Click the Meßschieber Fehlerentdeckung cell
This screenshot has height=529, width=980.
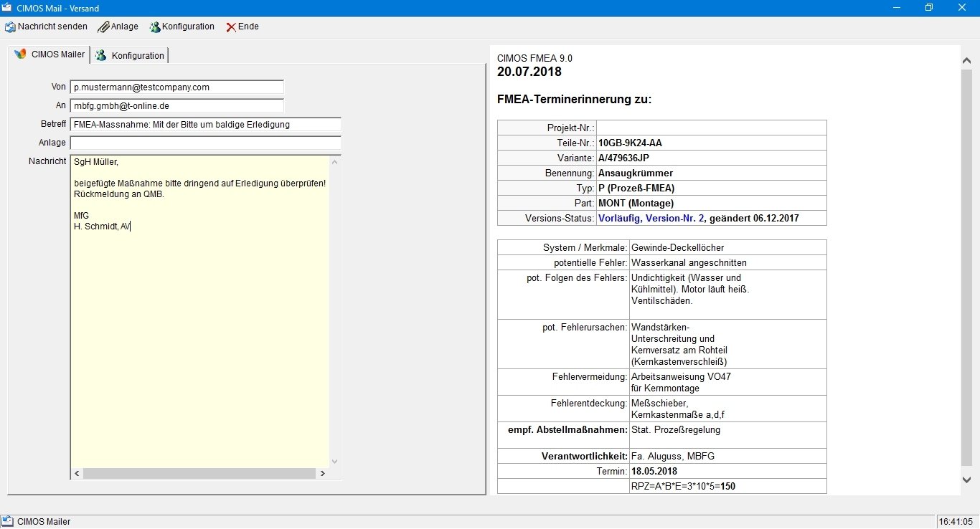pyautogui.click(x=728, y=409)
